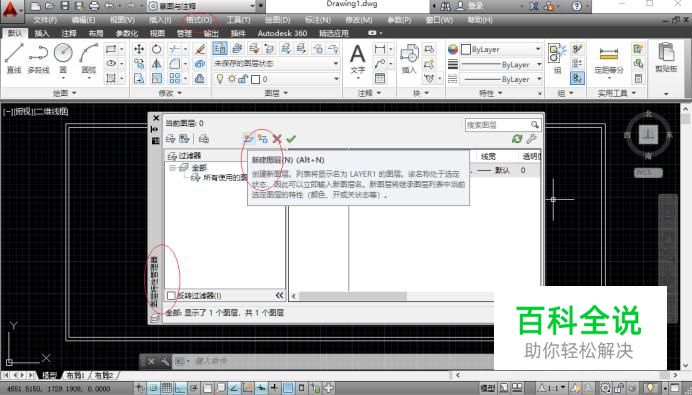692x395 pixels.
Task: Collapse the 全部 filter tree node
Action: [x=173, y=168]
